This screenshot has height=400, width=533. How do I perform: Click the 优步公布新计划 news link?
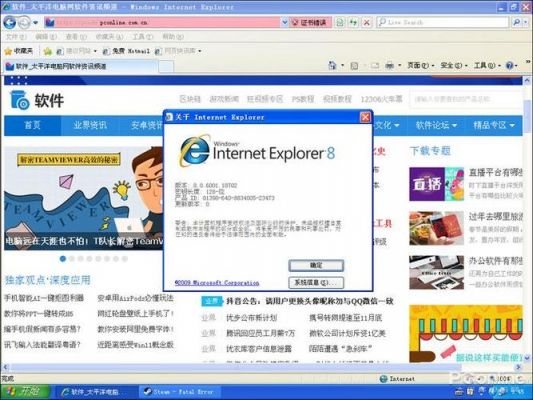tap(251, 318)
